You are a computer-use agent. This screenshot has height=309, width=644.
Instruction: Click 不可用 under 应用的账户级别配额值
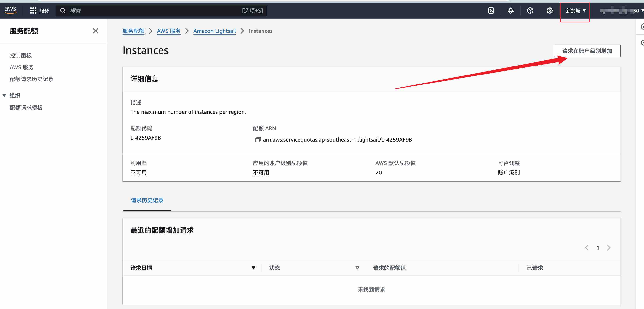pyautogui.click(x=261, y=173)
